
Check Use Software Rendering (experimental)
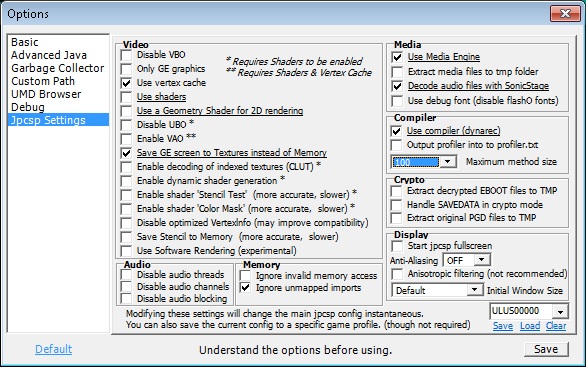tap(126, 251)
